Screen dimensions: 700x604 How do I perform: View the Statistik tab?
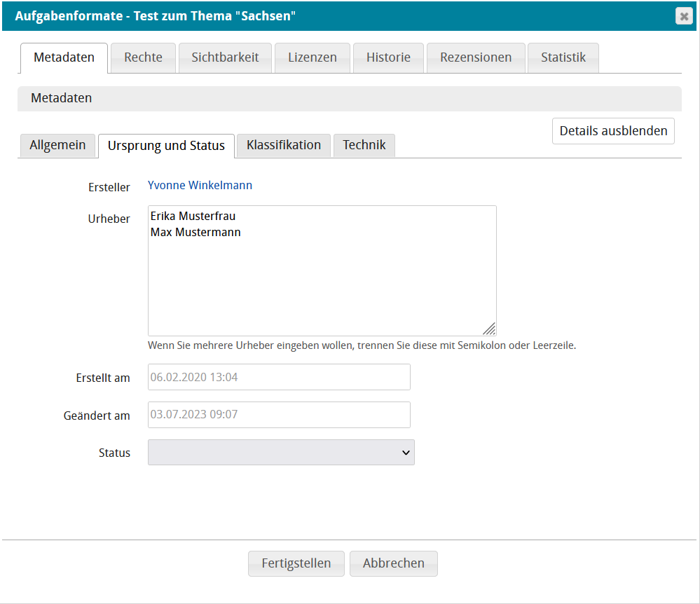click(x=563, y=57)
